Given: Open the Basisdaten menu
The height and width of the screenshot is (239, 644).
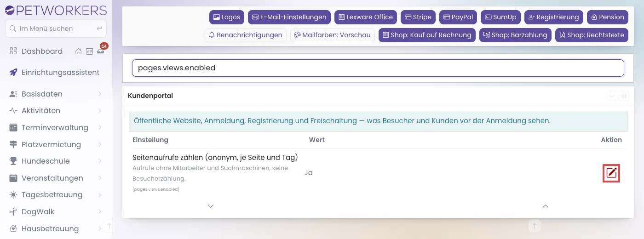Looking at the screenshot, I should pyautogui.click(x=56, y=94).
